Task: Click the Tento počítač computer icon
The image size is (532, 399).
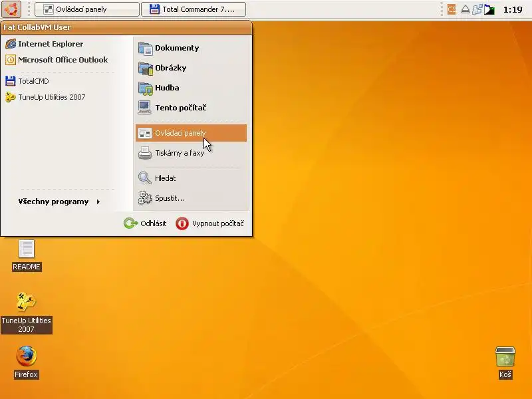Action: (x=145, y=108)
